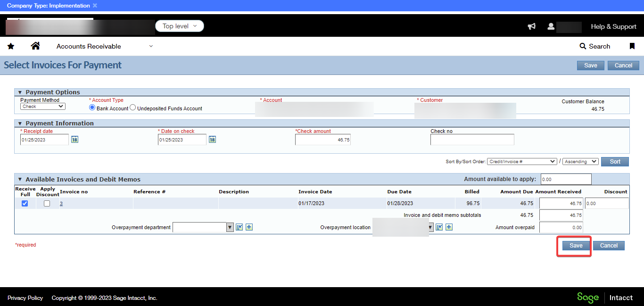Open the Credit/Invoice # sort by dropdown
The image size is (644, 306).
522,161
